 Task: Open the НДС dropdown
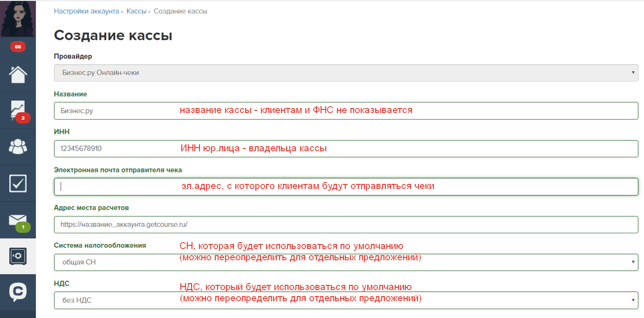click(x=346, y=300)
